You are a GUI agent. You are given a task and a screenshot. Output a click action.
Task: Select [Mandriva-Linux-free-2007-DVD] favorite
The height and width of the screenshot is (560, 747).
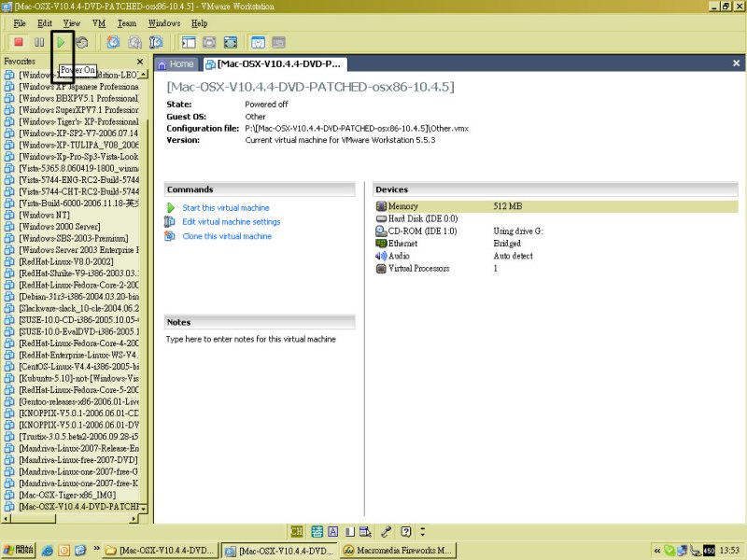point(78,460)
